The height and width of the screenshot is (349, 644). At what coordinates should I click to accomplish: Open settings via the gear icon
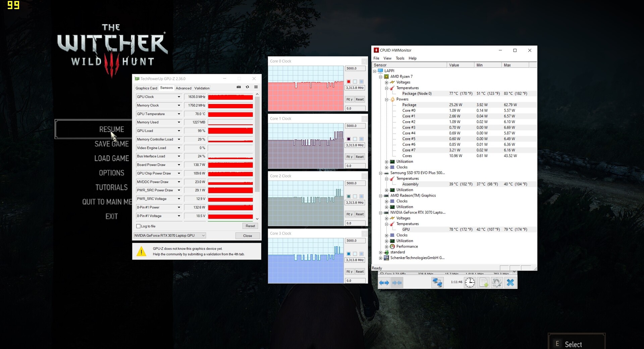click(497, 283)
